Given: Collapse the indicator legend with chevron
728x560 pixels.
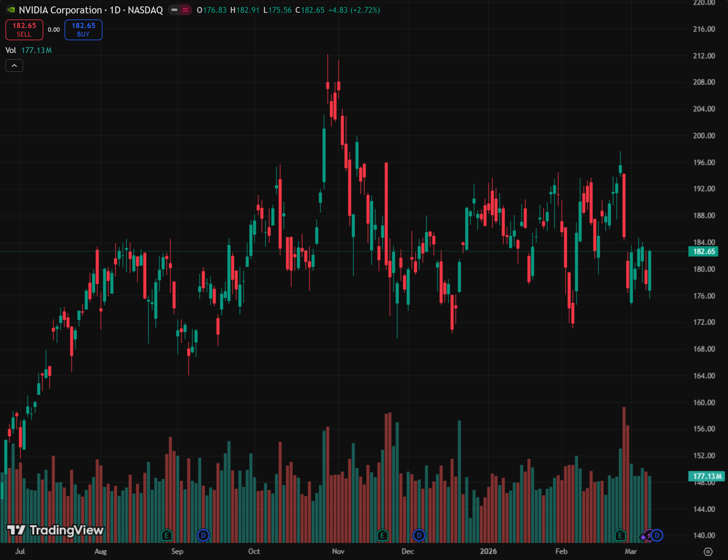Looking at the screenshot, I should (14, 66).
